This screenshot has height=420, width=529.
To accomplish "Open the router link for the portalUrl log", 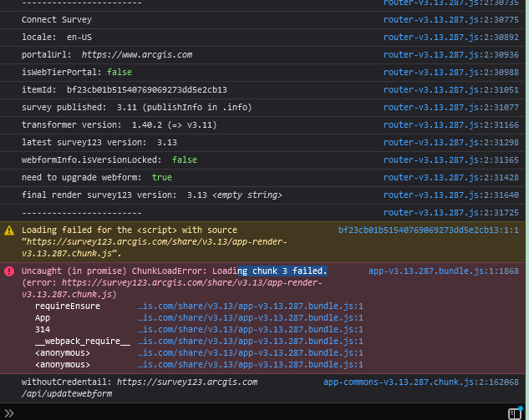I will 450,55.
